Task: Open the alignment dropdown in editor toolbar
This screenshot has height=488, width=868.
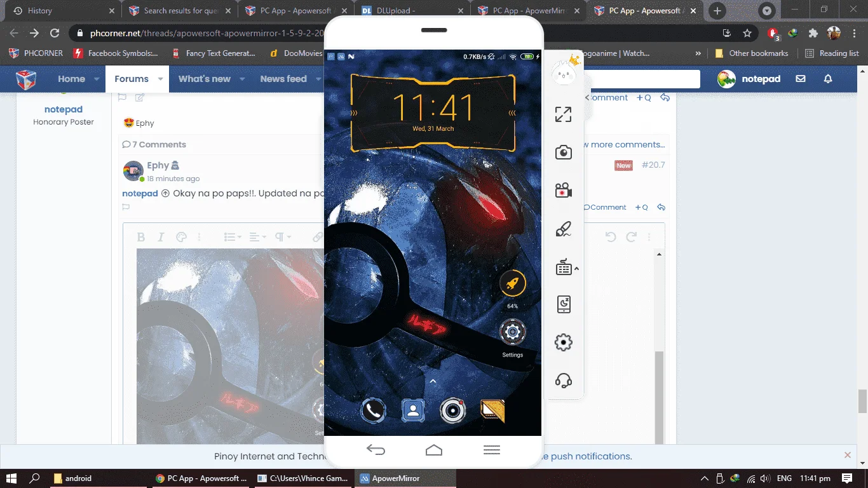Action: 258,237
